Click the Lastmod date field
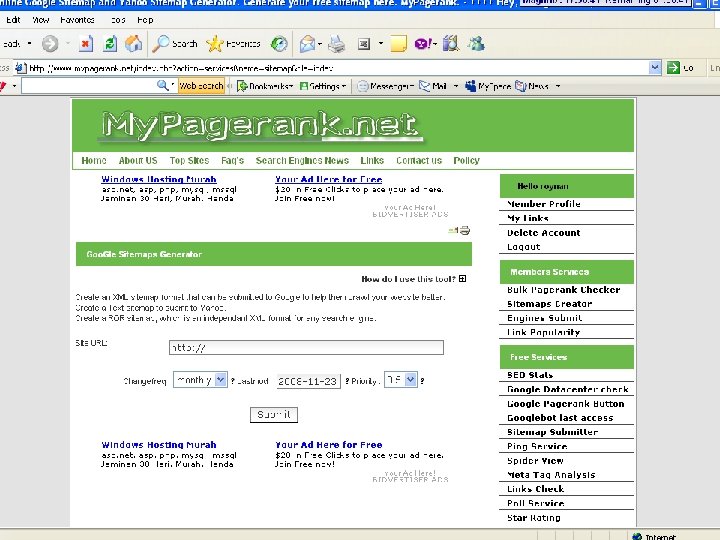This screenshot has width=720, height=540. click(x=308, y=381)
